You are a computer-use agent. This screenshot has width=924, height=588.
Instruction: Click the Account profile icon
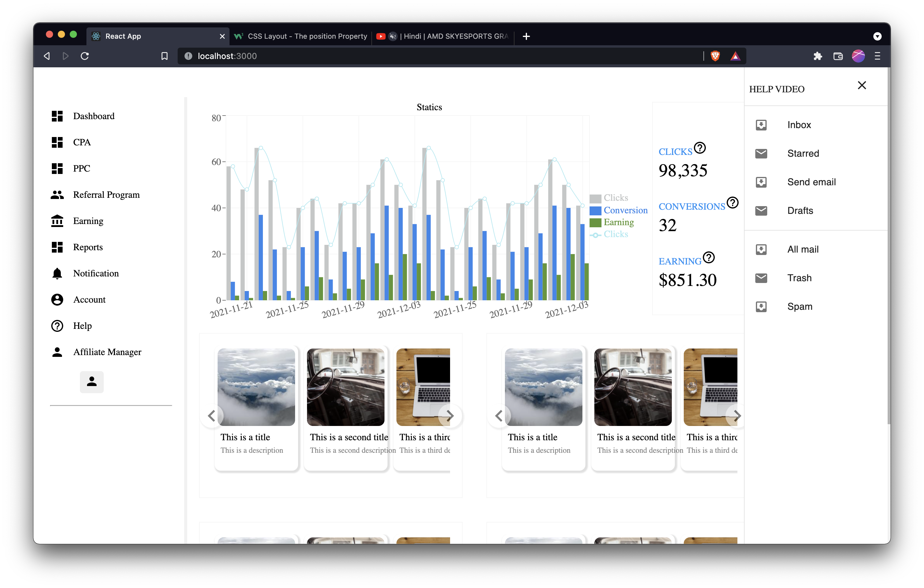point(57,300)
